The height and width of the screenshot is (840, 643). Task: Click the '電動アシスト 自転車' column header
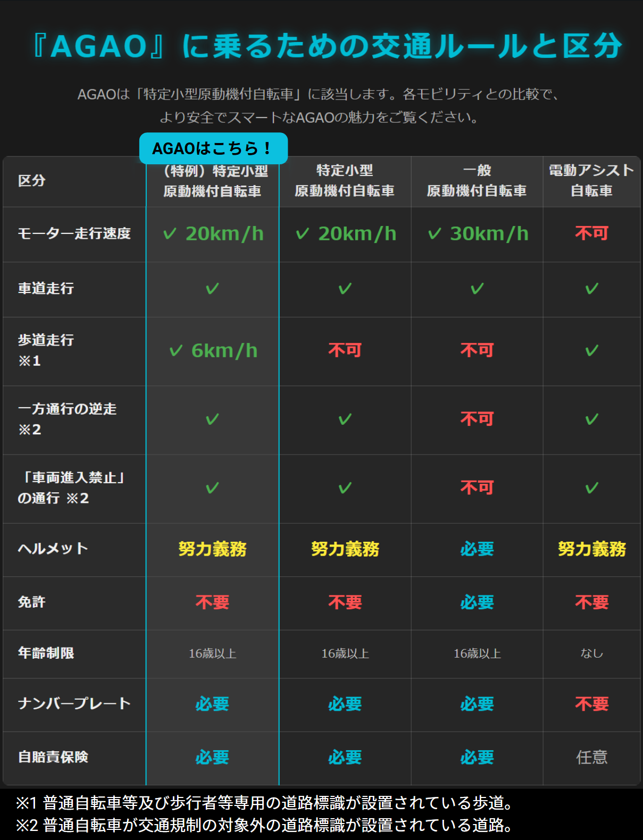coord(591,181)
